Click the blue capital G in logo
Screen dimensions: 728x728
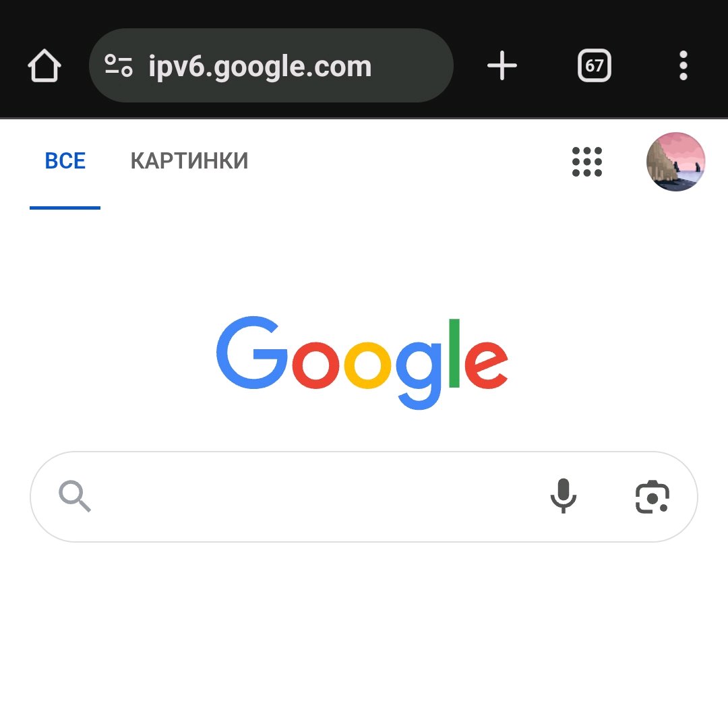click(x=252, y=353)
